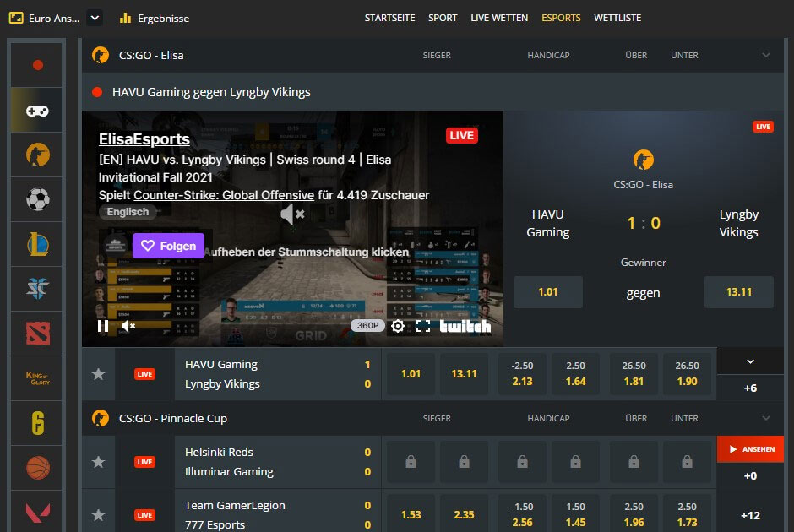The image size is (794, 532).
Task: Select the soccer ball sidebar icon
Action: point(37,199)
